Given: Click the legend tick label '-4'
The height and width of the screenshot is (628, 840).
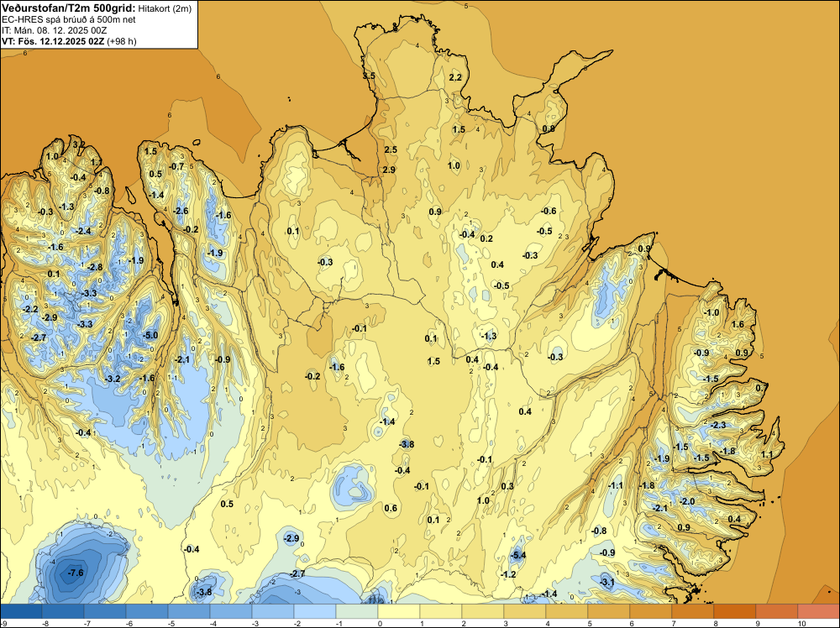Looking at the screenshot, I should [213, 623].
